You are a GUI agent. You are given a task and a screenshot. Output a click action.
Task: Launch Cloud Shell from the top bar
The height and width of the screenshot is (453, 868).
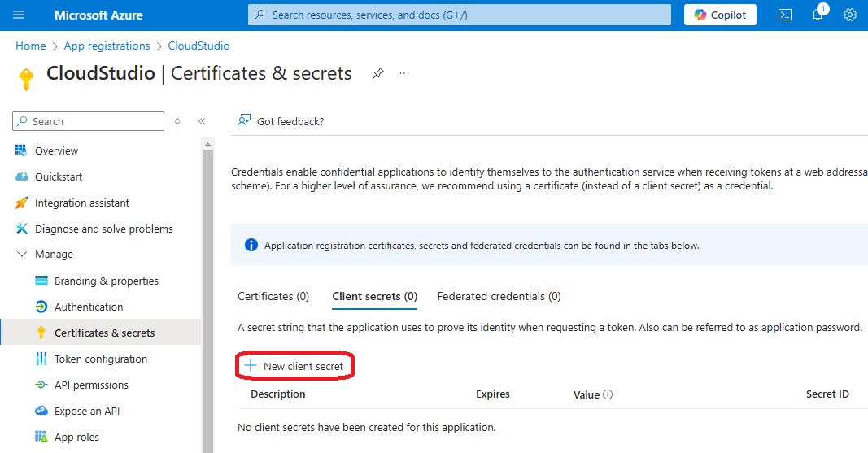[785, 15]
